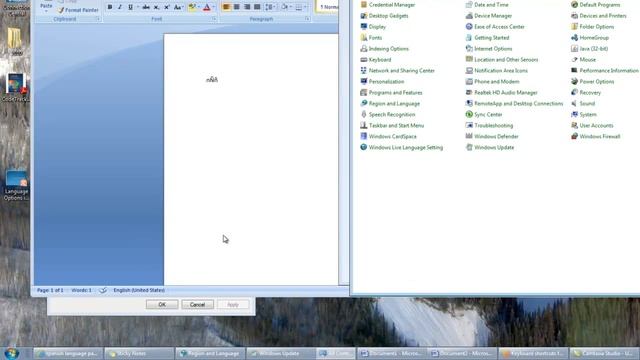Open Mouse settings in Control Panel
Screen dimensions: 640x360
tap(583, 60)
